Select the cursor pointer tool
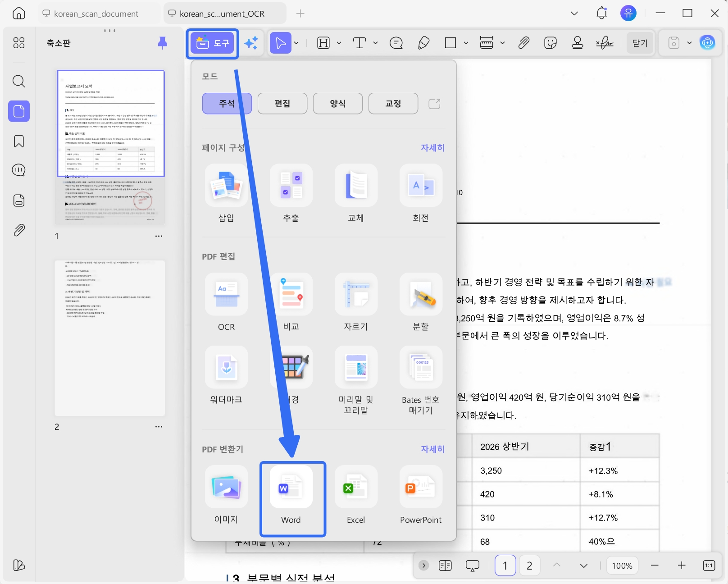Viewport: 728px width, 584px height. coord(280,43)
